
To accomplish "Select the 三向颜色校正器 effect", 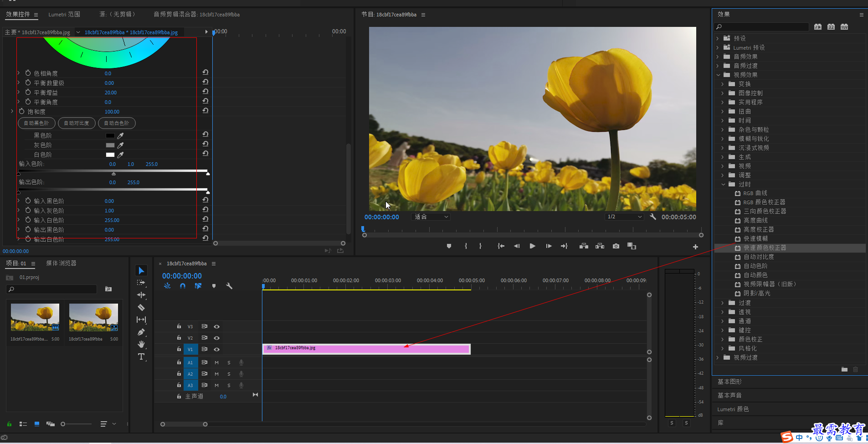I will click(765, 212).
